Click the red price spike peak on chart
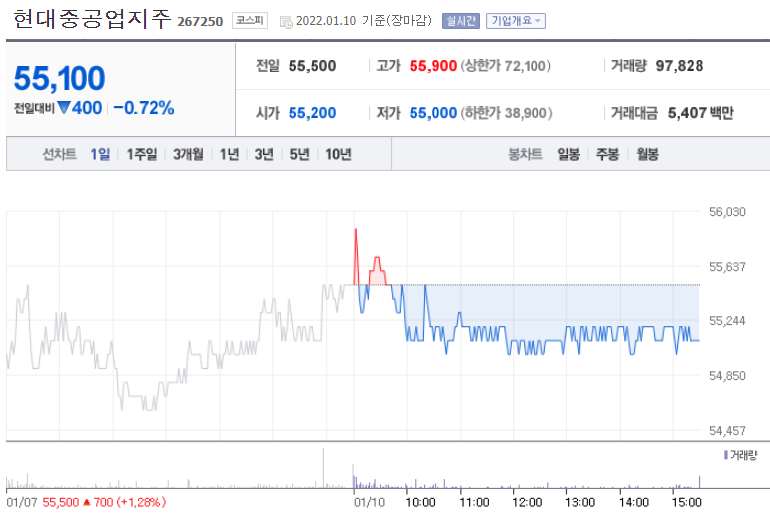The width and height of the screenshot is (770, 522). tap(356, 229)
